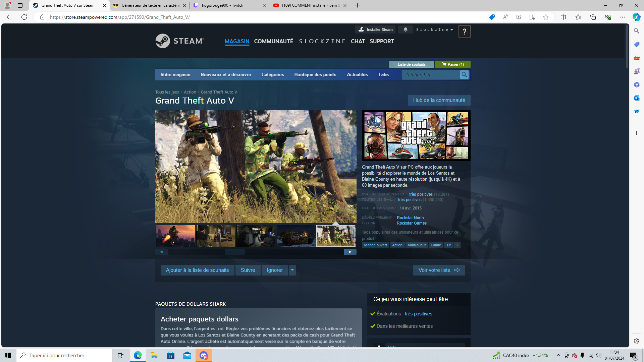644x362 pixels.
Task: Open the SUPPORT menu item
Action: [x=382, y=41]
